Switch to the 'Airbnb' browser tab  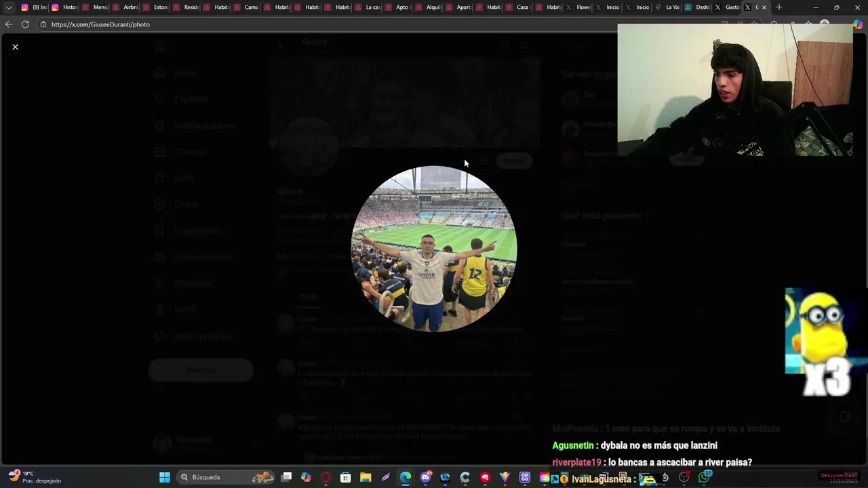125,7
